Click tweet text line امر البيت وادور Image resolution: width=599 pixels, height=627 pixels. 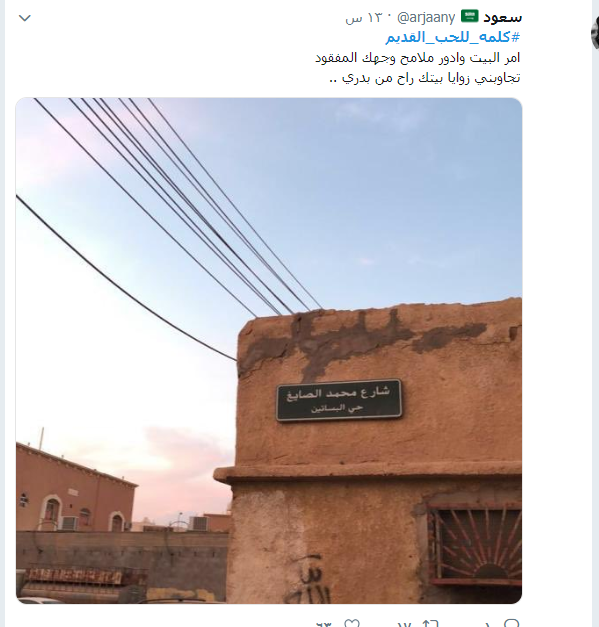(417, 58)
